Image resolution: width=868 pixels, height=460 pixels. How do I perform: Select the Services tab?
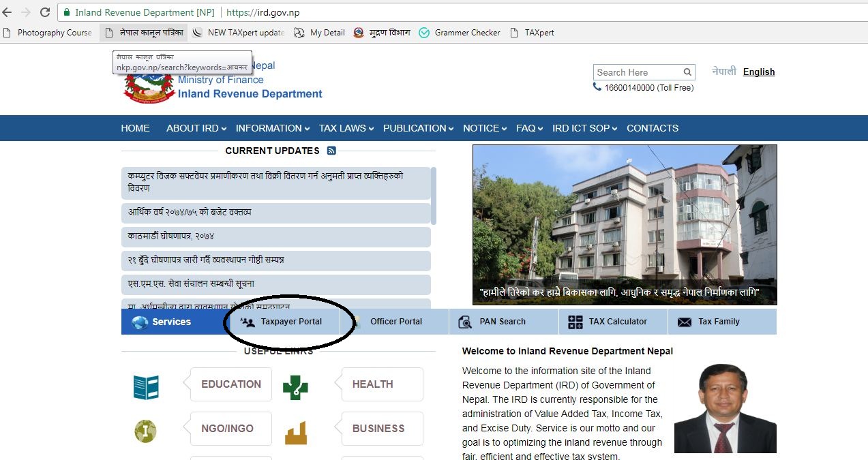tap(175, 322)
